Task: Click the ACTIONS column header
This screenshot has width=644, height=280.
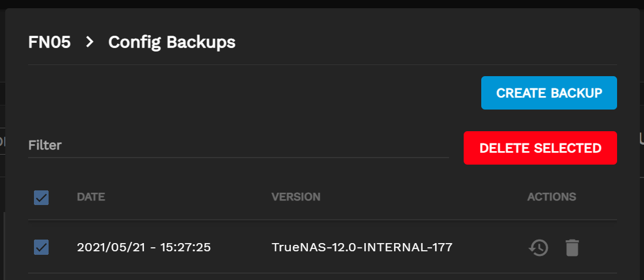Action: pyautogui.click(x=551, y=197)
